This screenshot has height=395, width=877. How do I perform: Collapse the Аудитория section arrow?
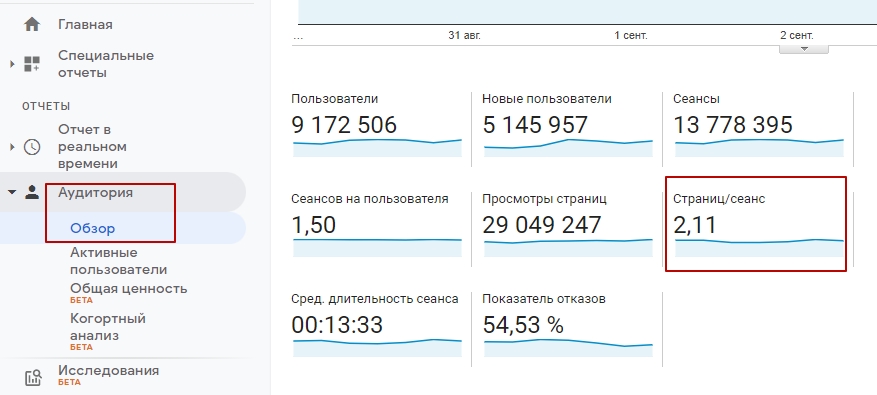12,192
